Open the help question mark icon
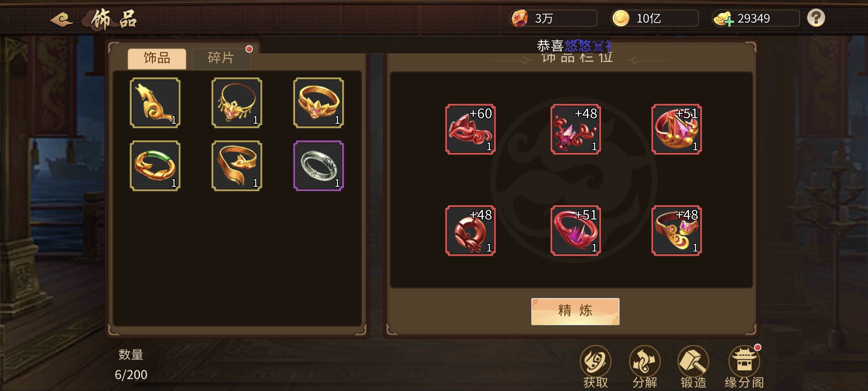Screen dimensions: 868x391 pos(816,18)
